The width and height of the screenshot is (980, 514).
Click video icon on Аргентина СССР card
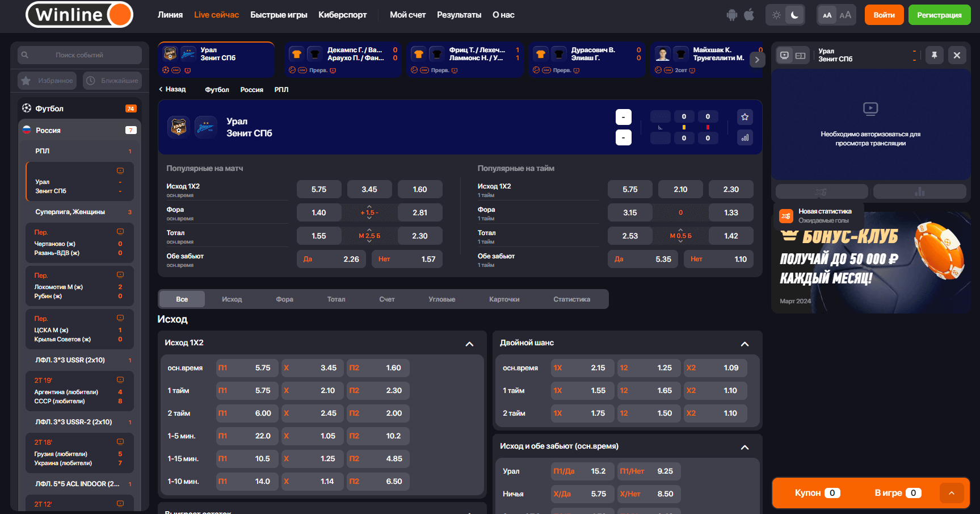tap(120, 380)
